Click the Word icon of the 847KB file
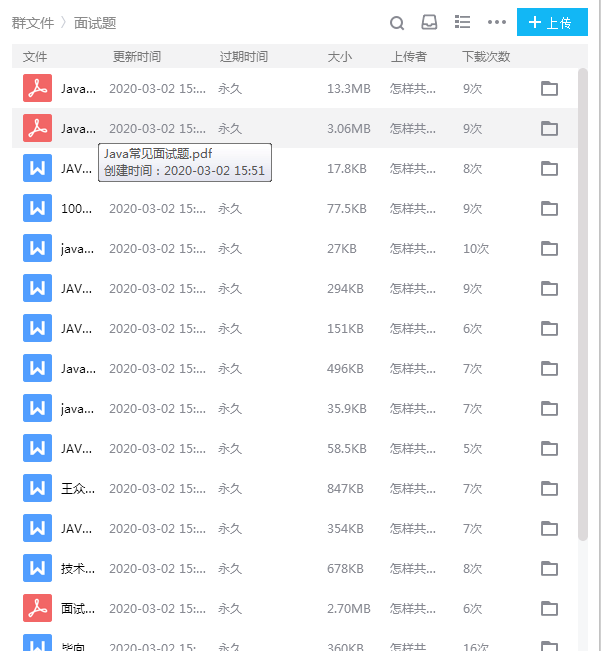601x651 pixels. point(37,488)
